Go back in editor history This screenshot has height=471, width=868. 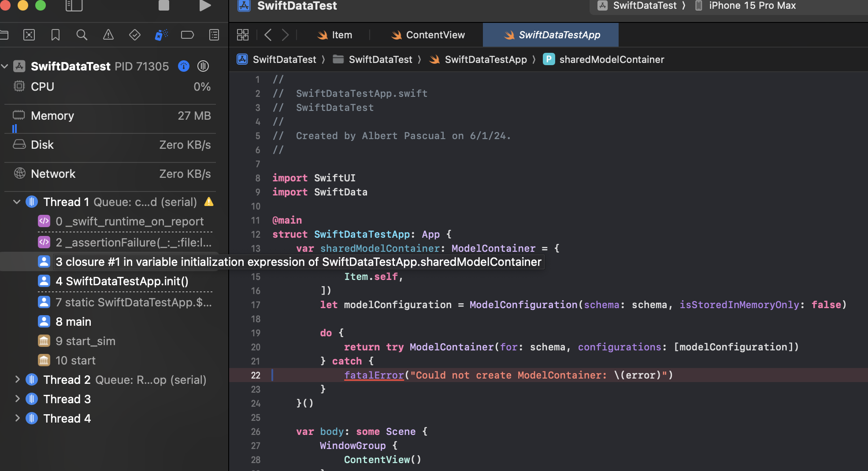pos(268,35)
